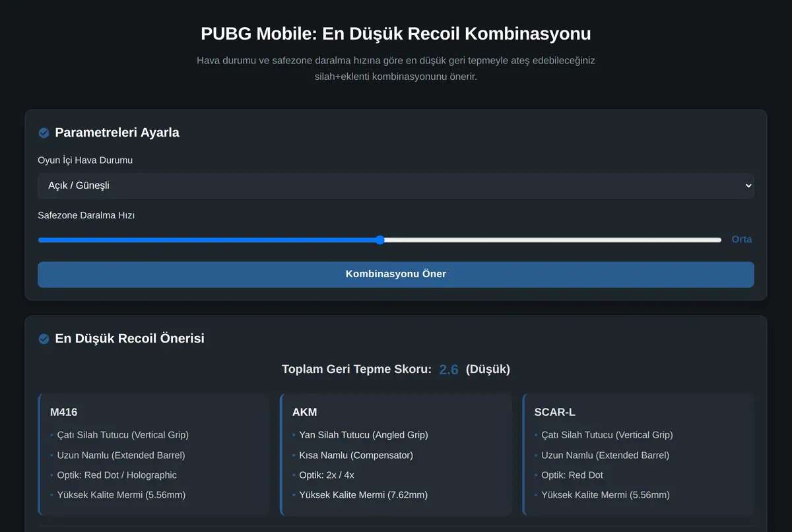Select the SCAR-L card title

pyautogui.click(x=555, y=412)
